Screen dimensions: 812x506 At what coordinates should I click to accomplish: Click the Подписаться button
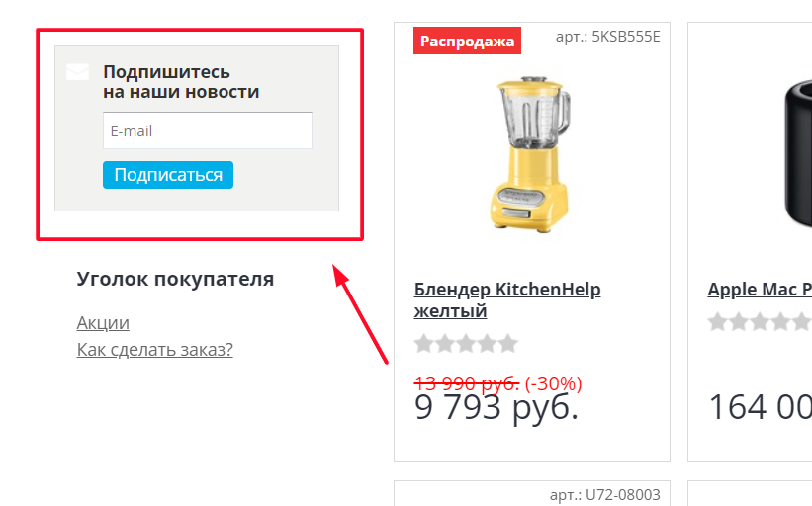point(168,175)
